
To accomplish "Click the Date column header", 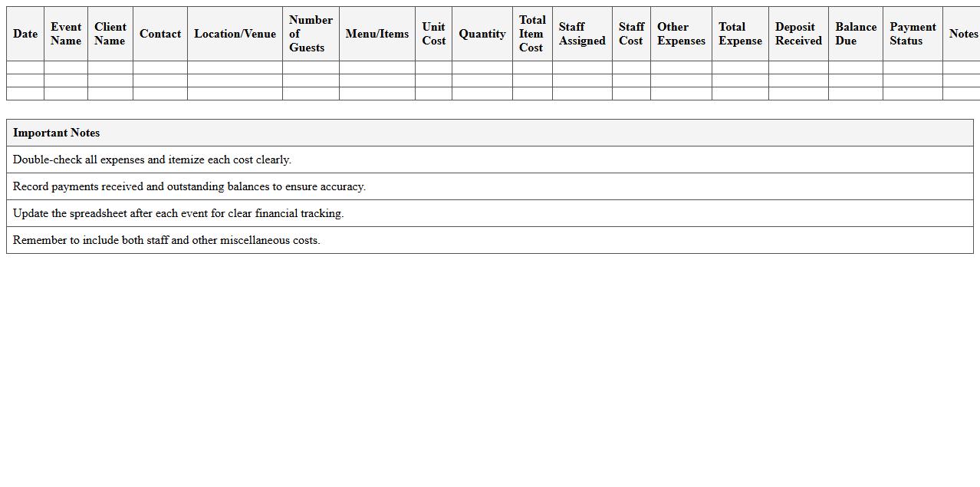I will point(25,34).
